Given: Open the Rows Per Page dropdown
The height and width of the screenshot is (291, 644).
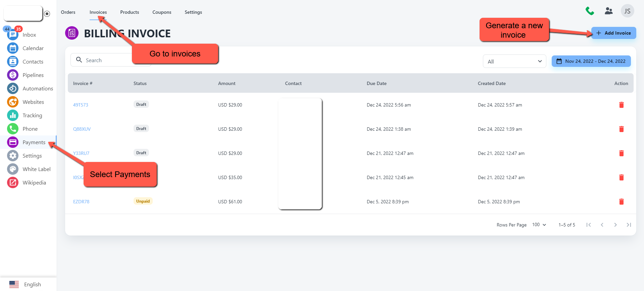Looking at the screenshot, I should (x=539, y=225).
